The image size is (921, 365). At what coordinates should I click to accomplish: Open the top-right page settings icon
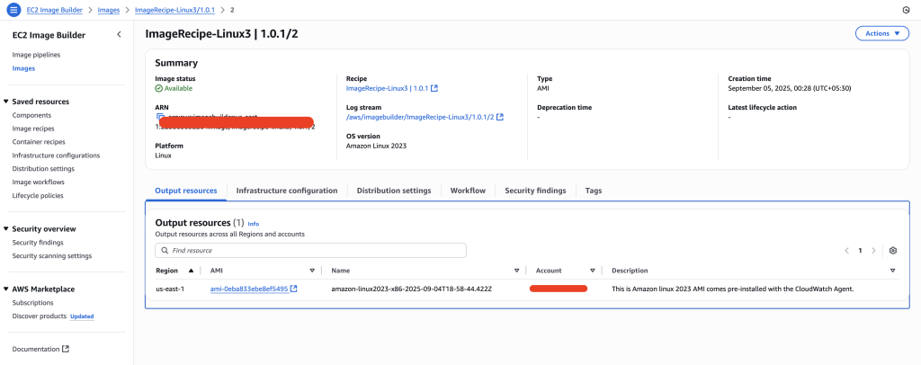pos(905,10)
